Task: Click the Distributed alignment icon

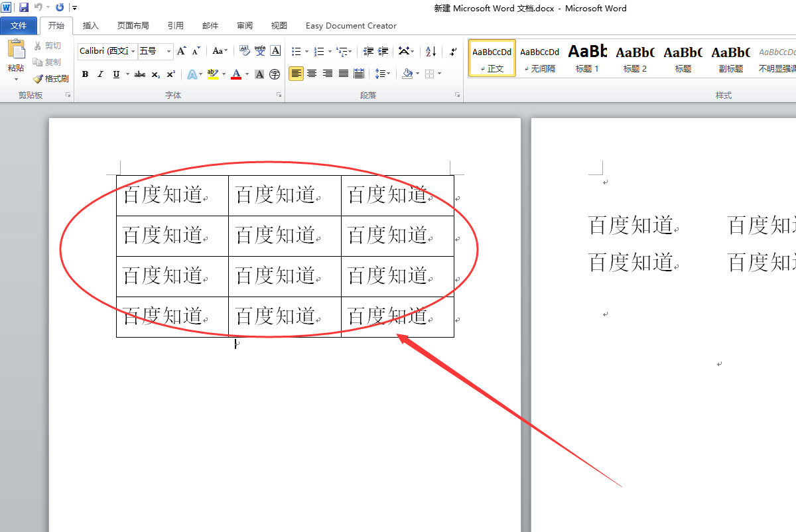Action: (x=360, y=74)
